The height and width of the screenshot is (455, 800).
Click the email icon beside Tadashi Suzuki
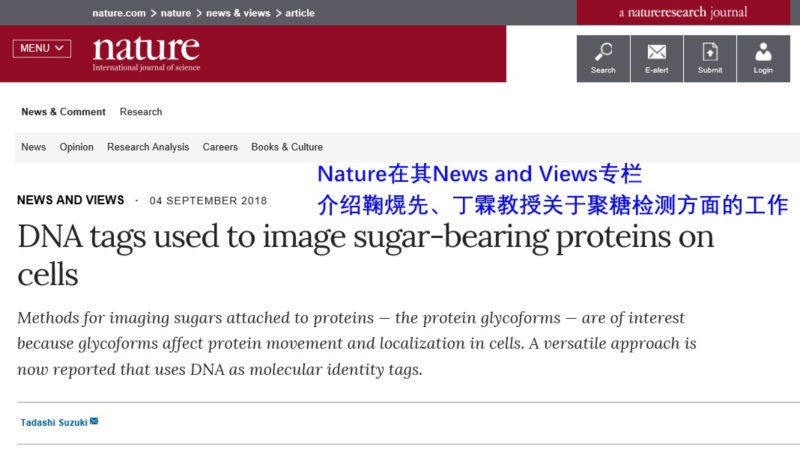point(94,421)
